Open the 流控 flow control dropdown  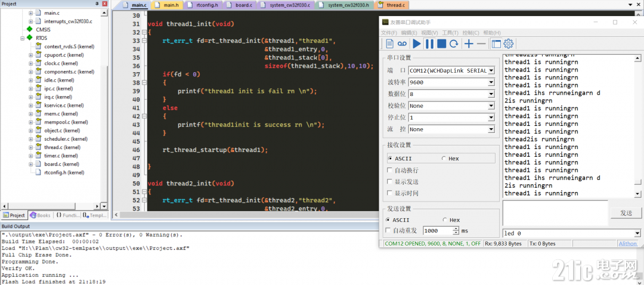tap(491, 129)
